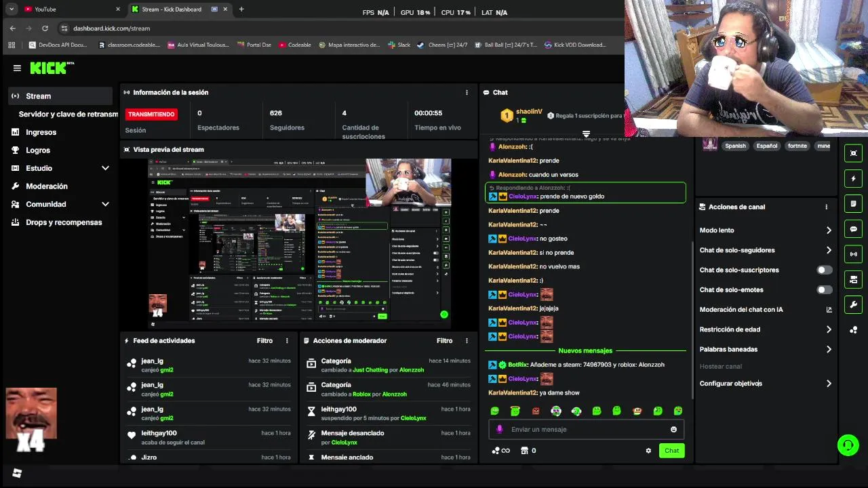Go back in browser

13,28
